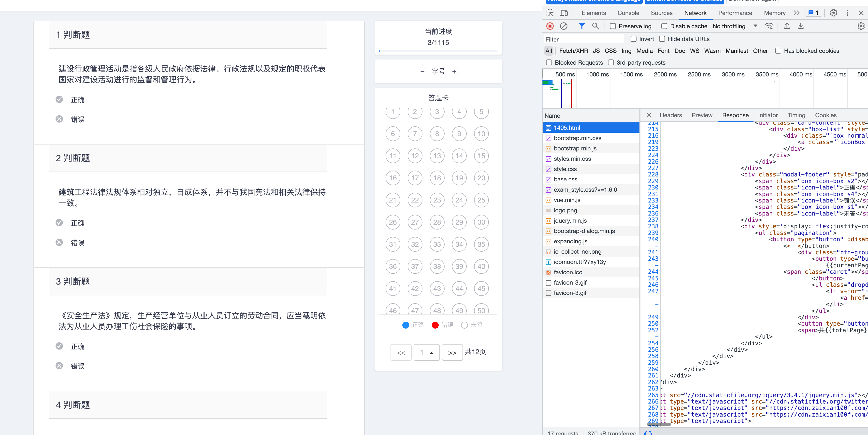The height and width of the screenshot is (435, 868).
Task: Toggle Has blocked cookies checkbox
Action: [x=778, y=51]
